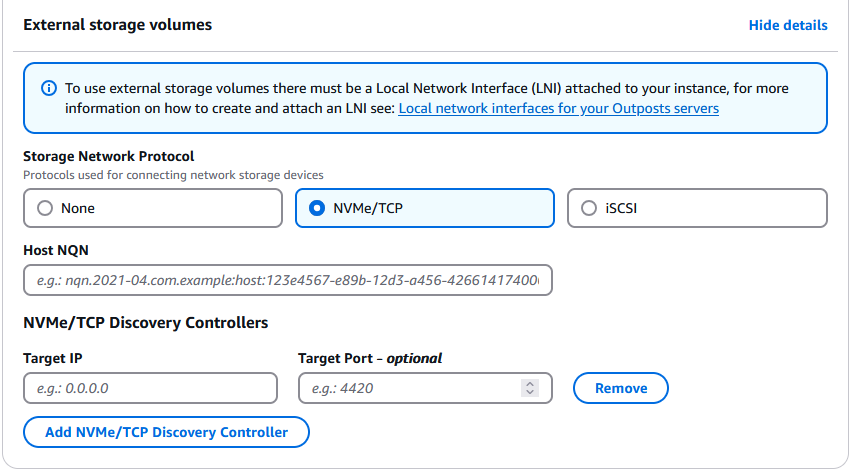Click the Target Port number field

point(410,388)
